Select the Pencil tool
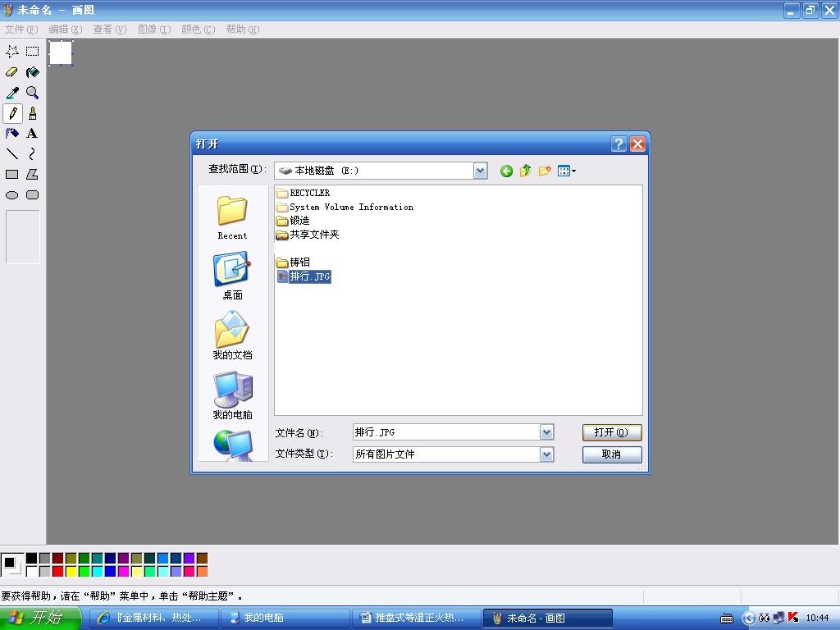 [x=11, y=112]
